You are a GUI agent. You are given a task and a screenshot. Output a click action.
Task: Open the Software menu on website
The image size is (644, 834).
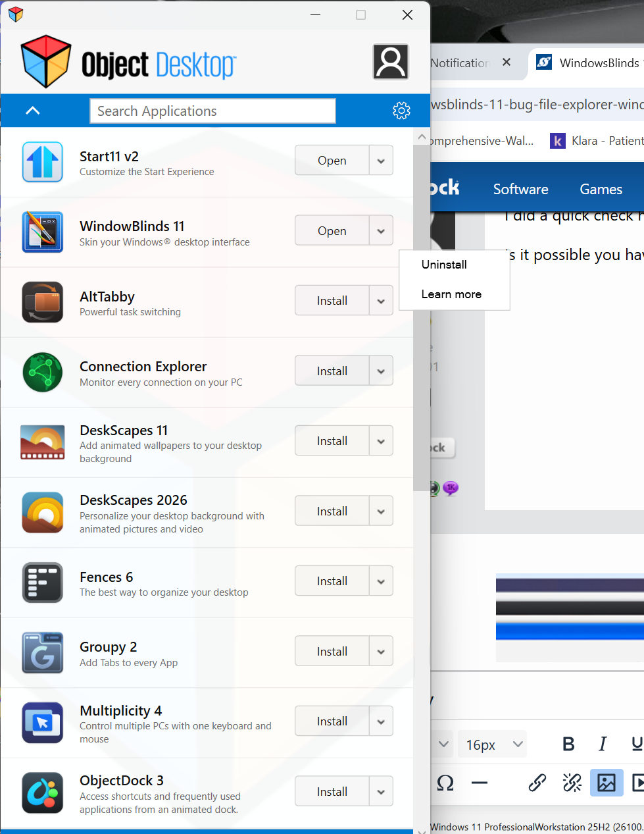tap(521, 190)
